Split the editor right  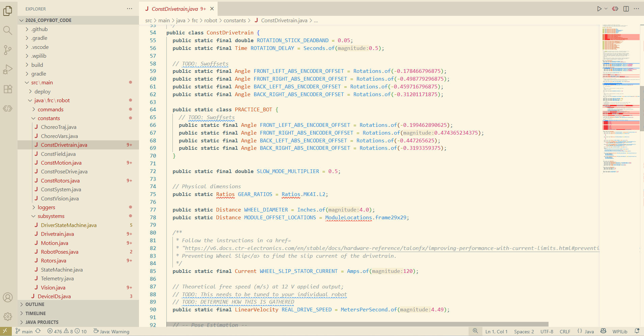(x=626, y=9)
